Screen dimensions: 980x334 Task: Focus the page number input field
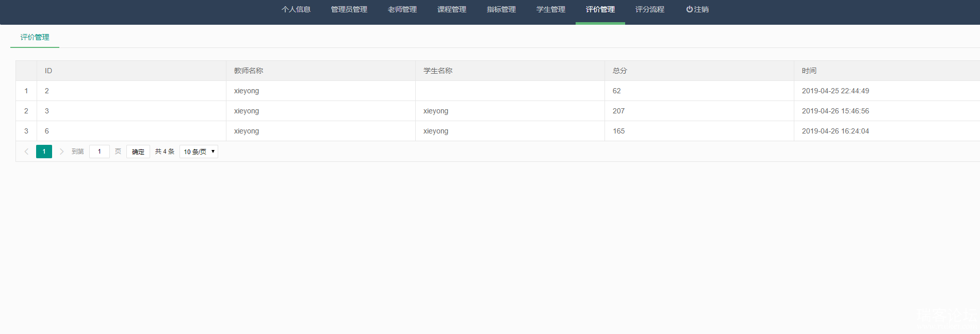click(100, 152)
